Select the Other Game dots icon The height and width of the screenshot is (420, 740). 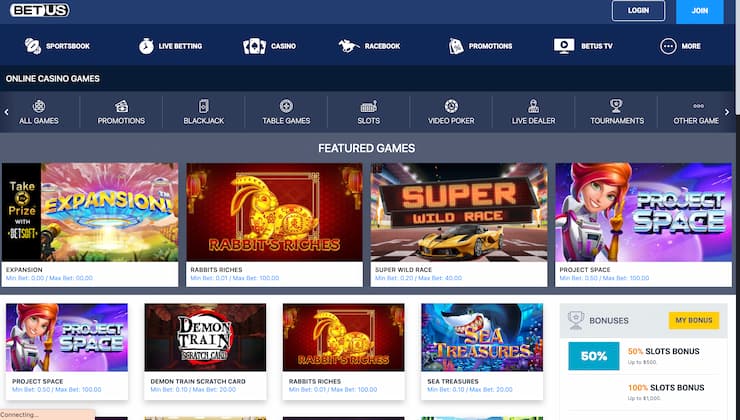[698, 106]
